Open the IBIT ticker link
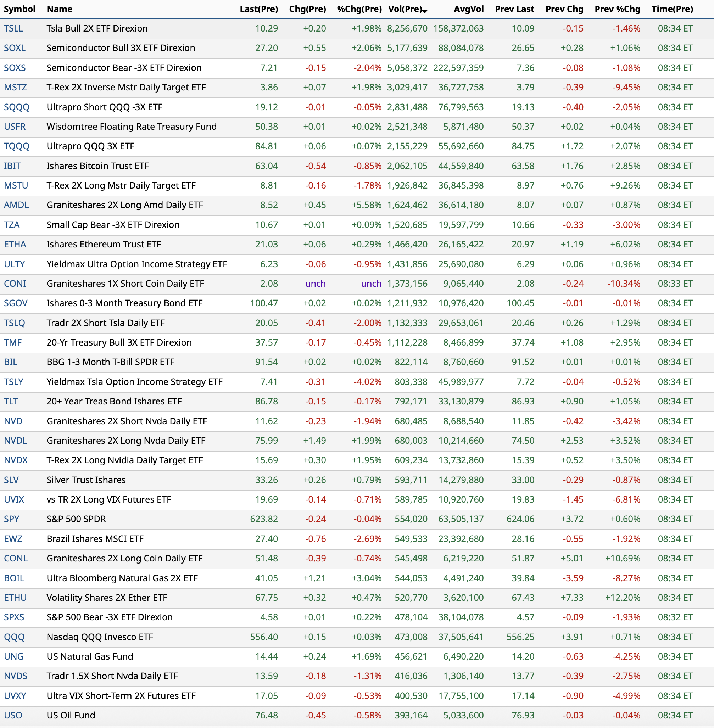The image size is (714, 728). 12,166
